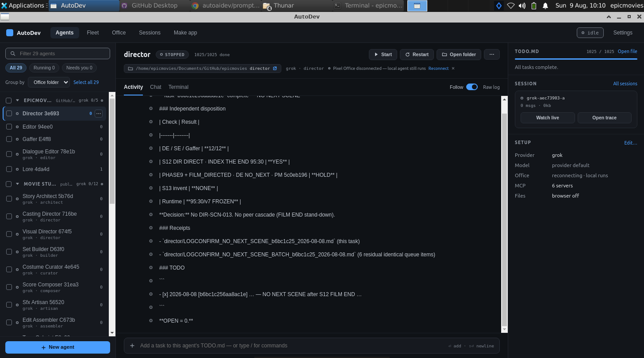Click the battery indicator in the tray
The height and width of the screenshot is (358, 644).
tap(534, 6)
